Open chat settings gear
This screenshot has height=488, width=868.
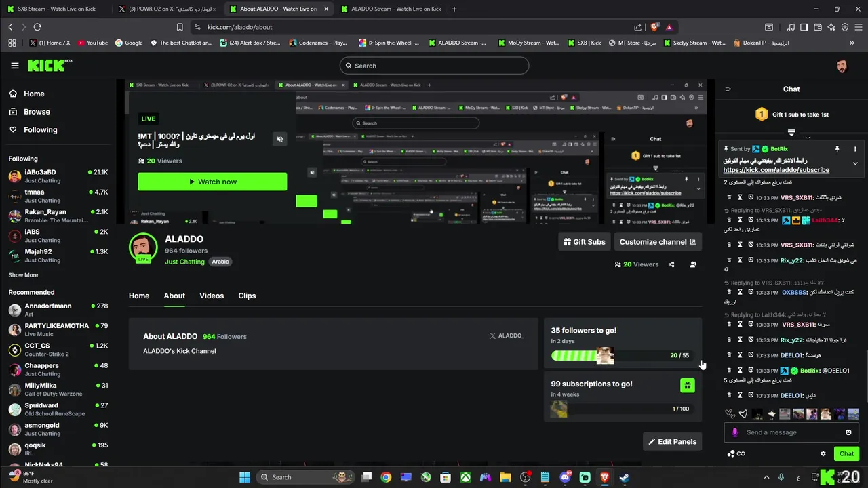823,453
